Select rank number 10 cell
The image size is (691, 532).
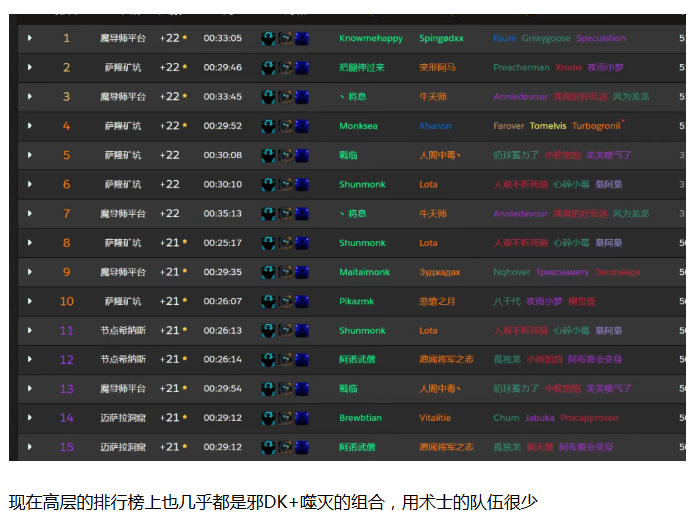[66, 301]
